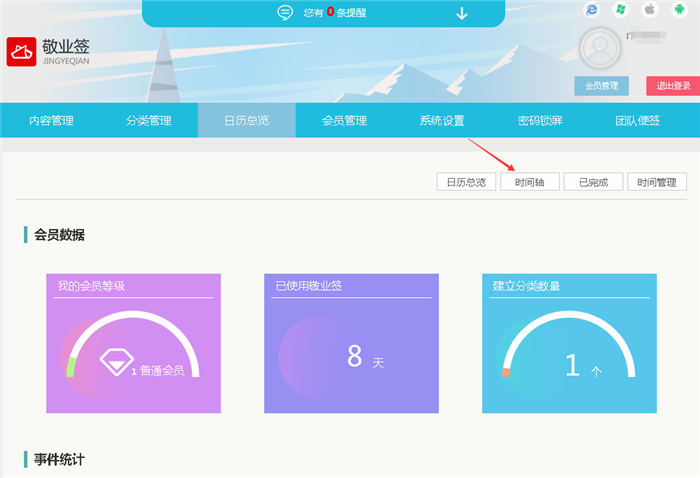Open the 时间管理 view
The height and width of the screenshot is (478, 700).
tap(657, 182)
